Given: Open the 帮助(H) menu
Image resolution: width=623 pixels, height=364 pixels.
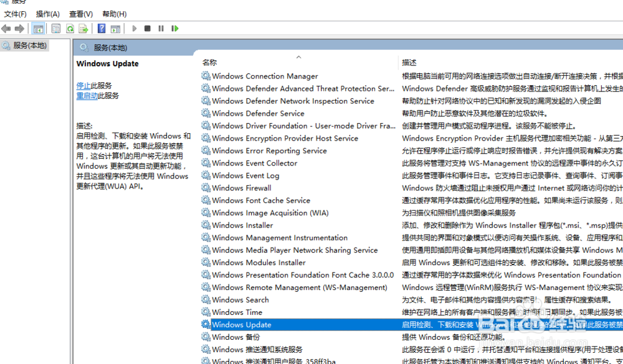Looking at the screenshot, I should pos(115,14).
